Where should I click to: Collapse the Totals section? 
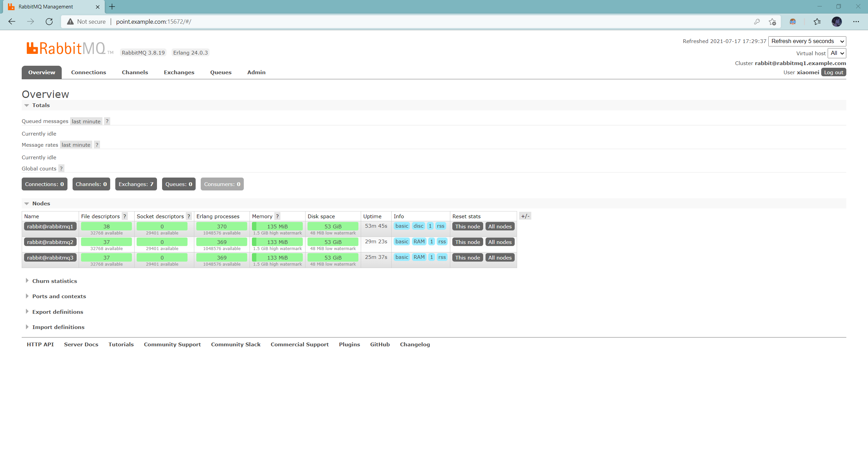(x=41, y=105)
